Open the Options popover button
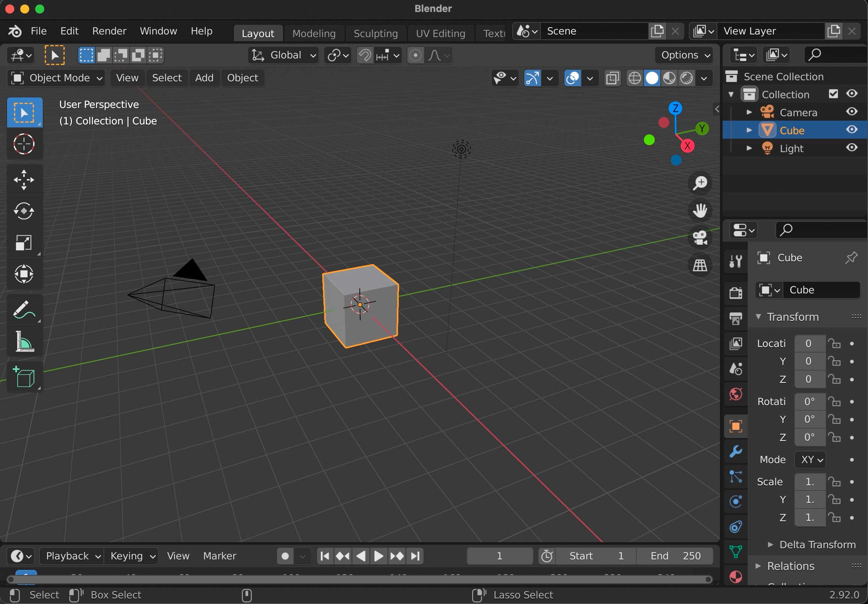The width and height of the screenshot is (868, 604). pyautogui.click(x=685, y=55)
